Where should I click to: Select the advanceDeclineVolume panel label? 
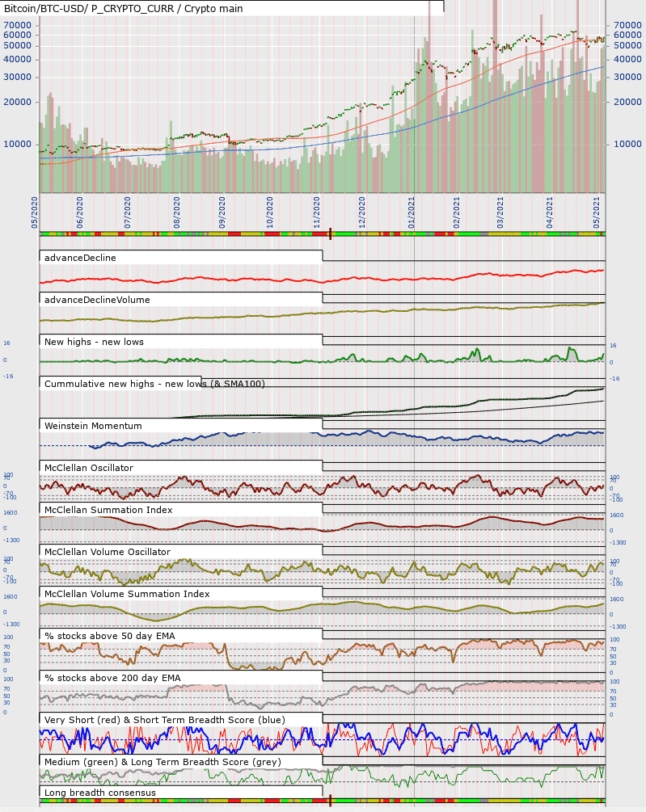tap(97, 300)
